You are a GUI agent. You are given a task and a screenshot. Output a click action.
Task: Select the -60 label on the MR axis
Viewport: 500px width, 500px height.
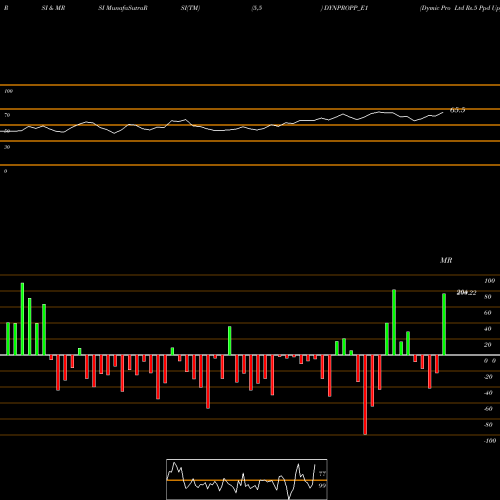click(488, 409)
